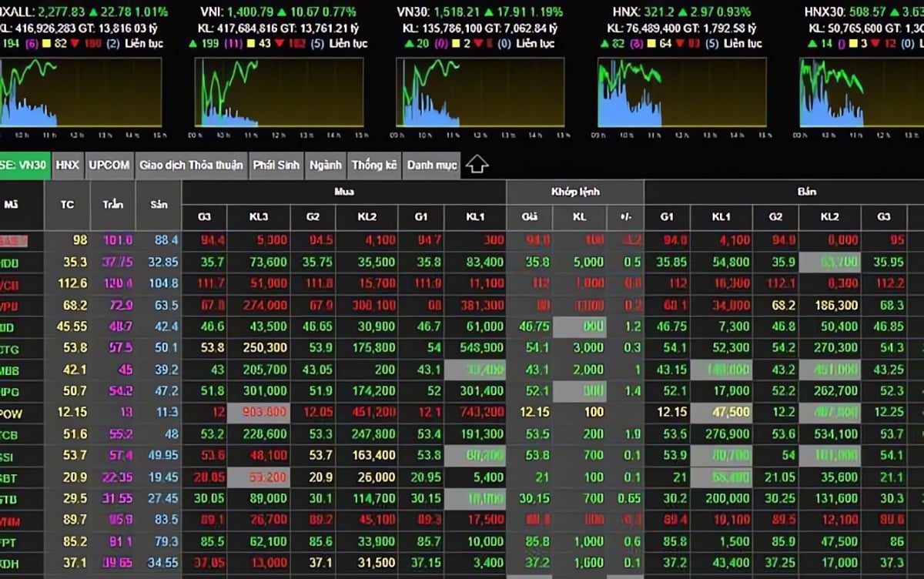Click the Sàn column header

coord(159,205)
